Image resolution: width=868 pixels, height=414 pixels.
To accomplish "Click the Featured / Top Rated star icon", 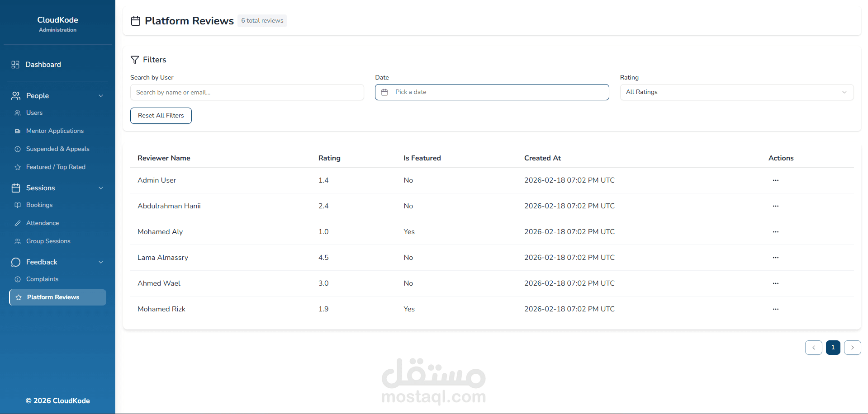I will 18,167.
